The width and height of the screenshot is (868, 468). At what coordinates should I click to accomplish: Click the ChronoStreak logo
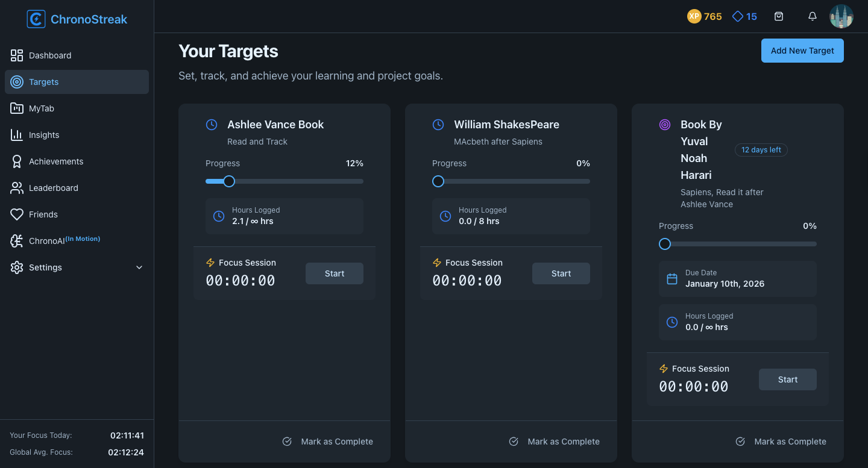(77, 19)
